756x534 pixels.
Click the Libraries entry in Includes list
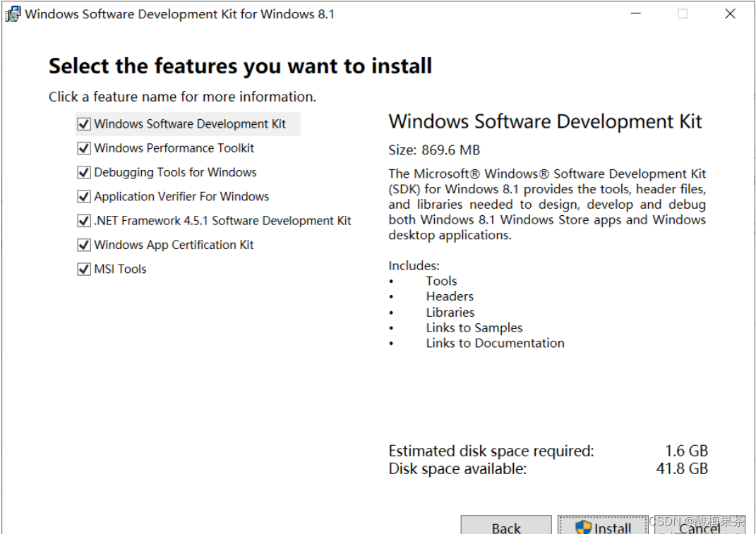[x=450, y=312]
